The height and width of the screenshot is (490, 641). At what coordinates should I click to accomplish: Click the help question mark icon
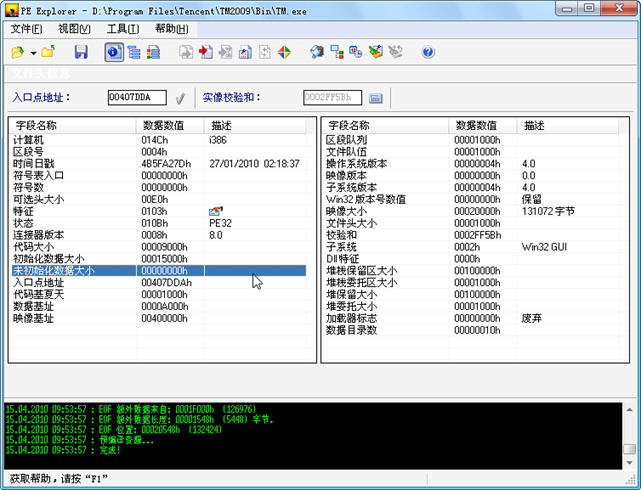(x=428, y=52)
